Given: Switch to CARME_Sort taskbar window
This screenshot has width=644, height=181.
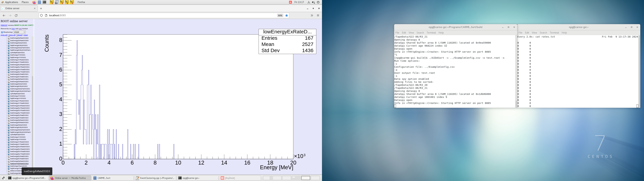Looking at the screenshot, I should click(113, 178).
